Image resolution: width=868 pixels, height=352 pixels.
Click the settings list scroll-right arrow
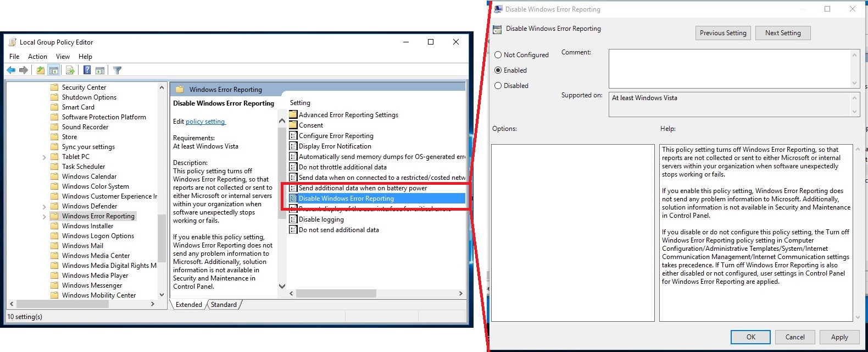[460, 294]
